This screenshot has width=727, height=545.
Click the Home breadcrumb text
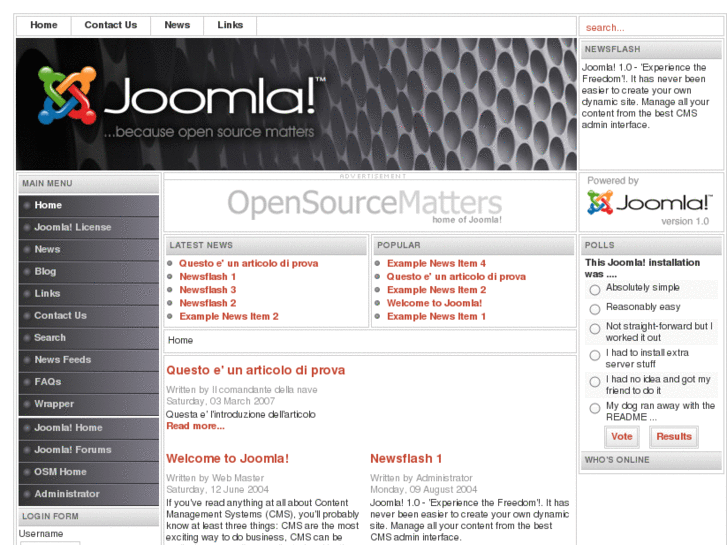coord(180,340)
